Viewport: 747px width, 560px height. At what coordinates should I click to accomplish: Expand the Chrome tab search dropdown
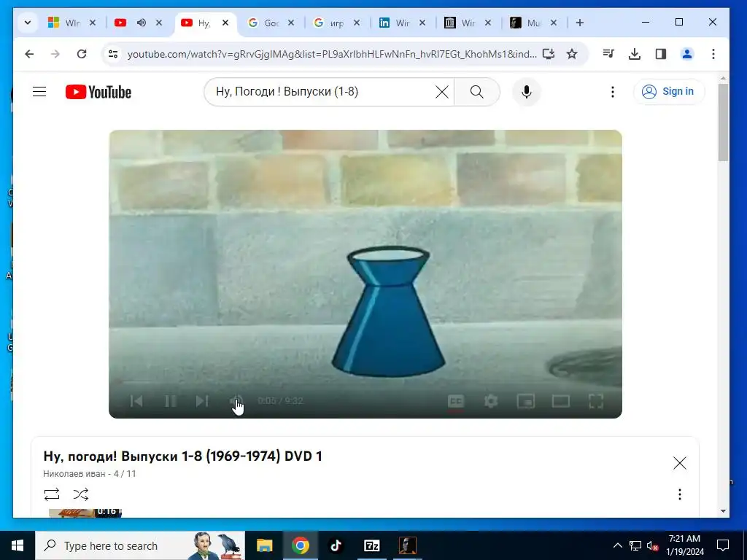tap(28, 23)
